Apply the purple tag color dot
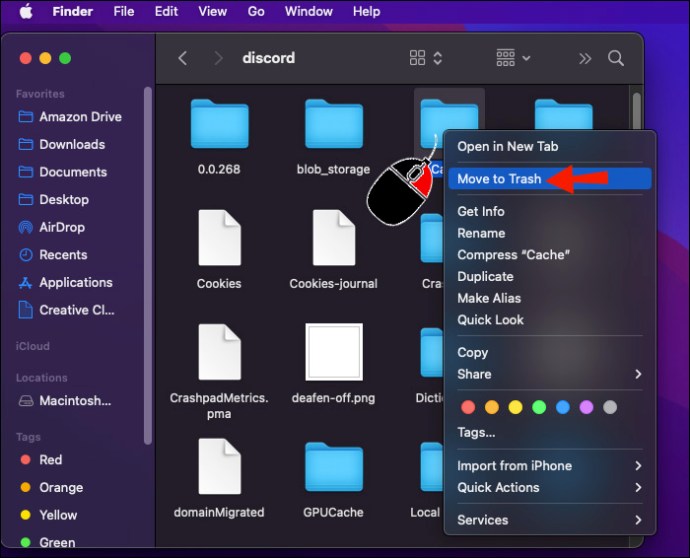Viewport: 690px width, 558px height. click(587, 407)
